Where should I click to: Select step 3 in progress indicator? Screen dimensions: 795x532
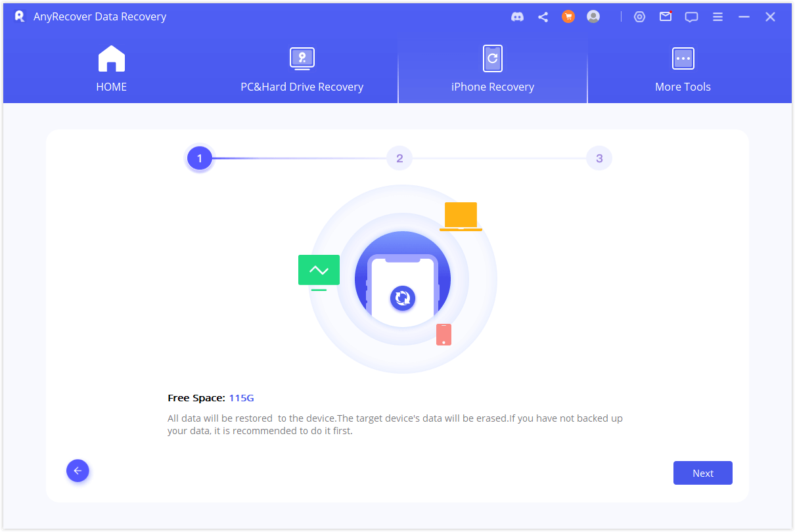[x=599, y=158]
